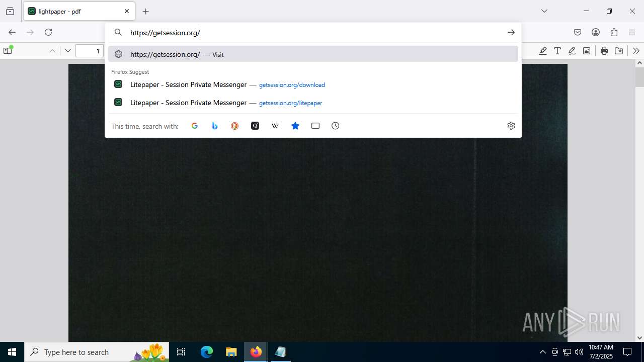Select the PDF add image tool

pyautogui.click(x=587, y=51)
